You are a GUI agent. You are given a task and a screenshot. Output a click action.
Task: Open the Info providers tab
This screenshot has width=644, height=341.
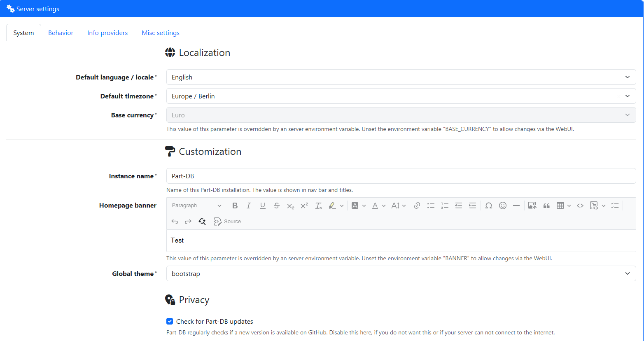tap(107, 33)
